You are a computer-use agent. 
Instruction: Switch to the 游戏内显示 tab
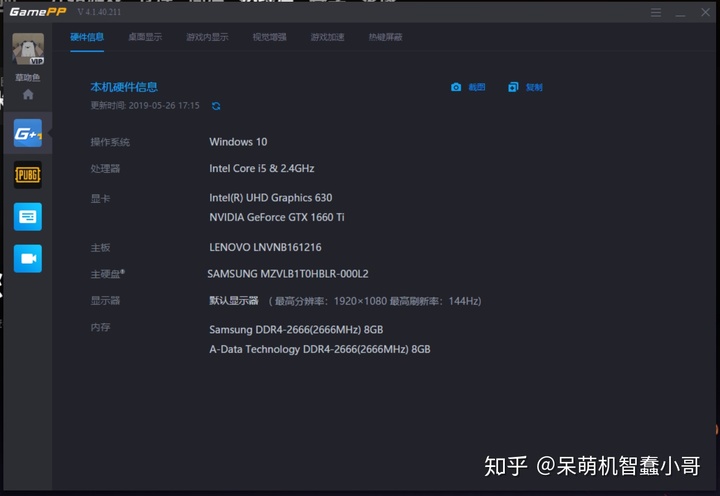coord(207,37)
